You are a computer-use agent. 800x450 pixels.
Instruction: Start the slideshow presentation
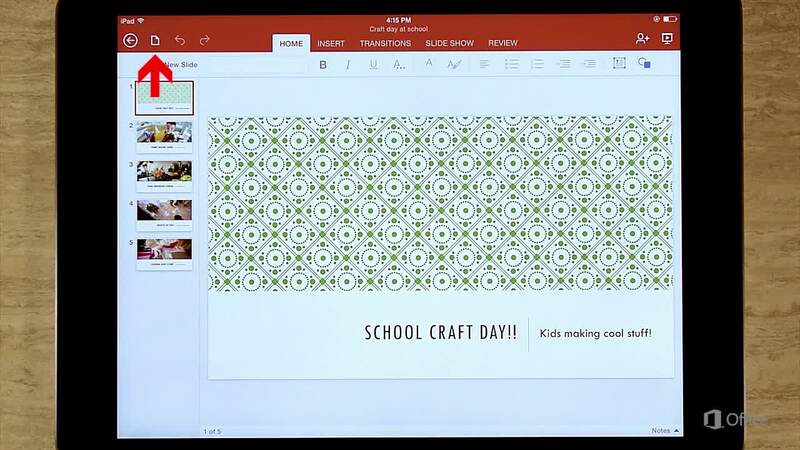(x=668, y=39)
